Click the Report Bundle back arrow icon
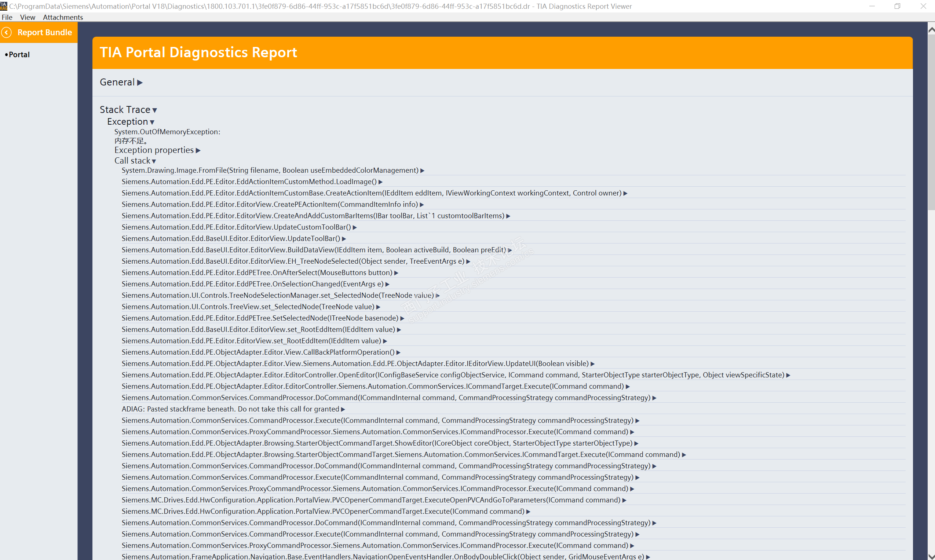The image size is (935, 560). tap(7, 32)
